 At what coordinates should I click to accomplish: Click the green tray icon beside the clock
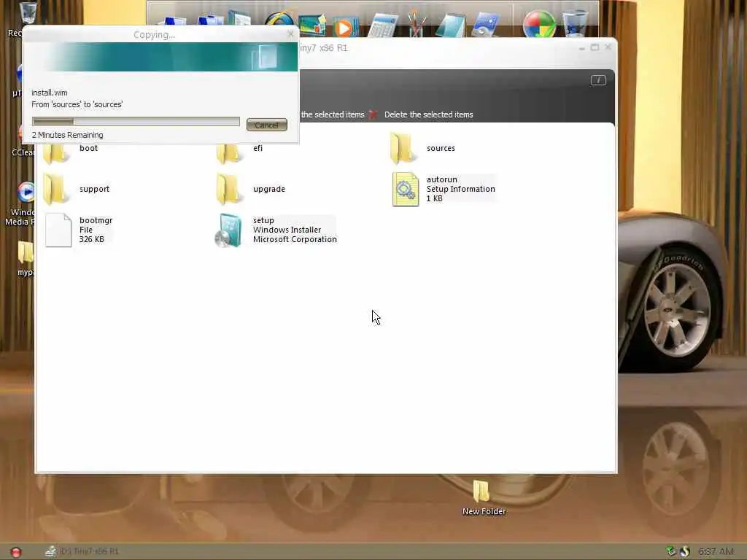click(671, 551)
